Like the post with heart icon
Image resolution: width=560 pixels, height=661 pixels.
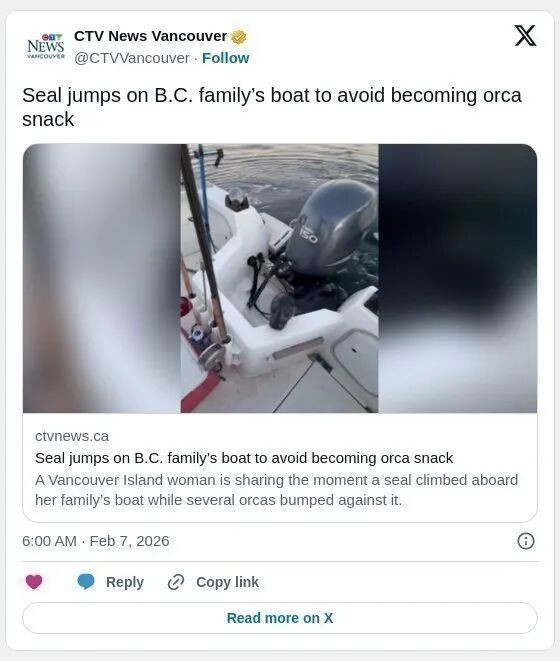click(34, 582)
